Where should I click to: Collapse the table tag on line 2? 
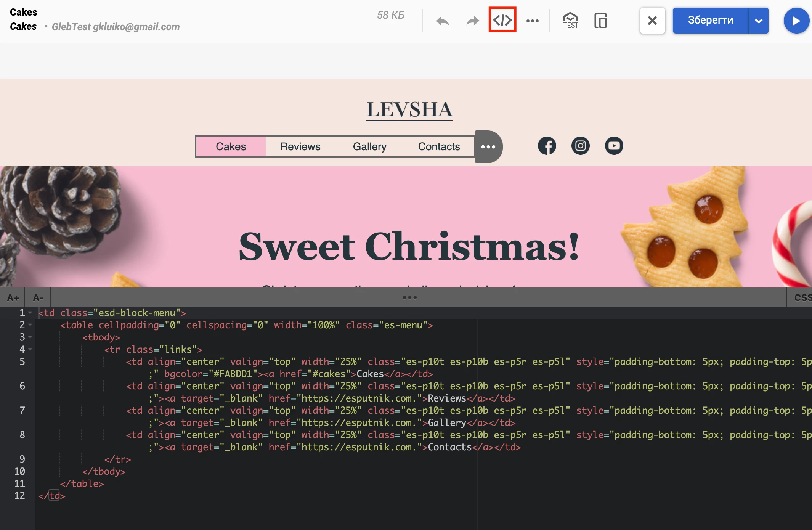point(30,325)
